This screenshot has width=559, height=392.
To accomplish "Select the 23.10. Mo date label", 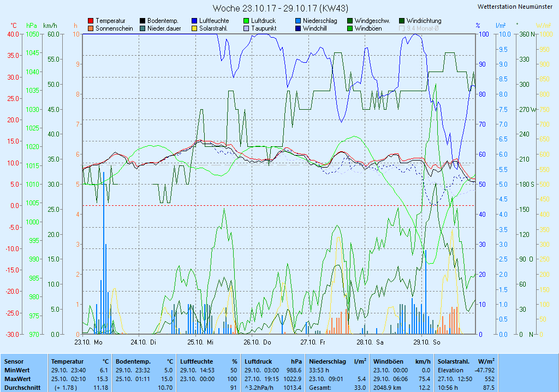I will [88, 342].
